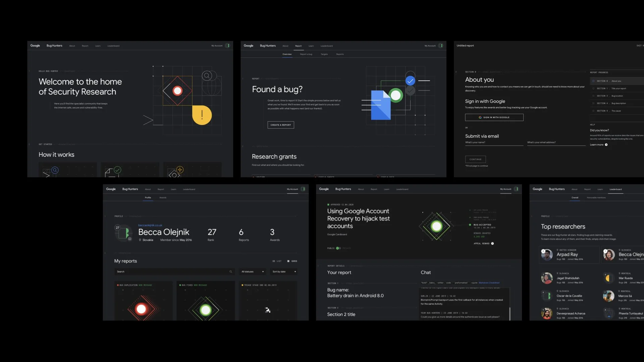644x362 pixels.
Task: Check the Section 1 Title your report box
Action: pos(593,88)
